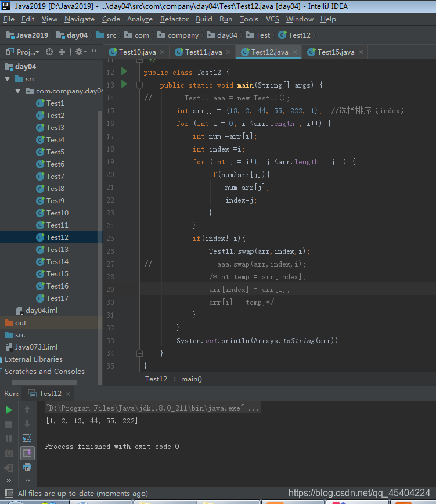
Task: Open the Analyze menu
Action: 140,19
